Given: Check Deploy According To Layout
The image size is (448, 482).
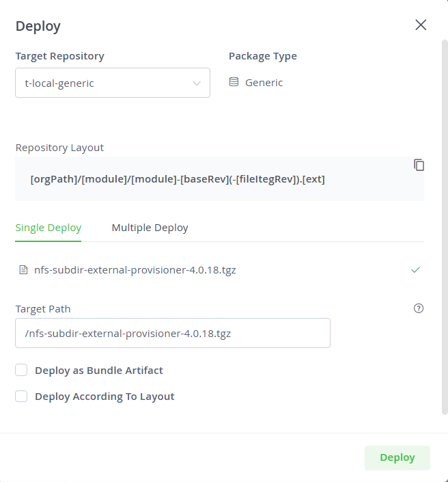Looking at the screenshot, I should 21,397.
